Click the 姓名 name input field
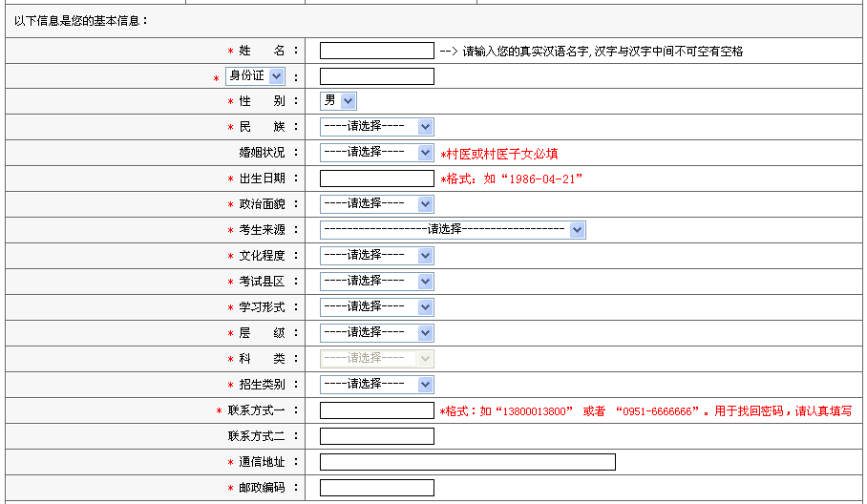Screen dimensions: 867x504 tap(376, 51)
